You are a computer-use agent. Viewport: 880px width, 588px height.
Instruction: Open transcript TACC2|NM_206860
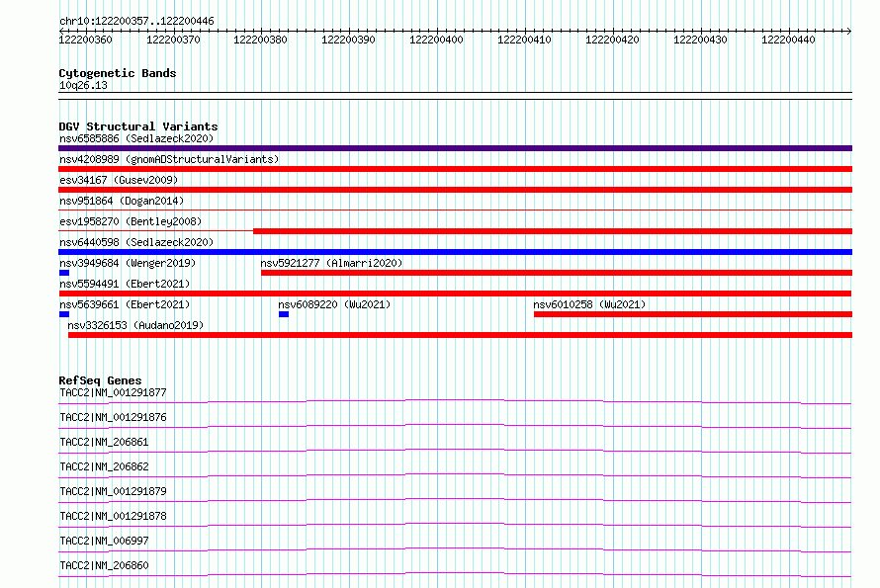(x=104, y=565)
